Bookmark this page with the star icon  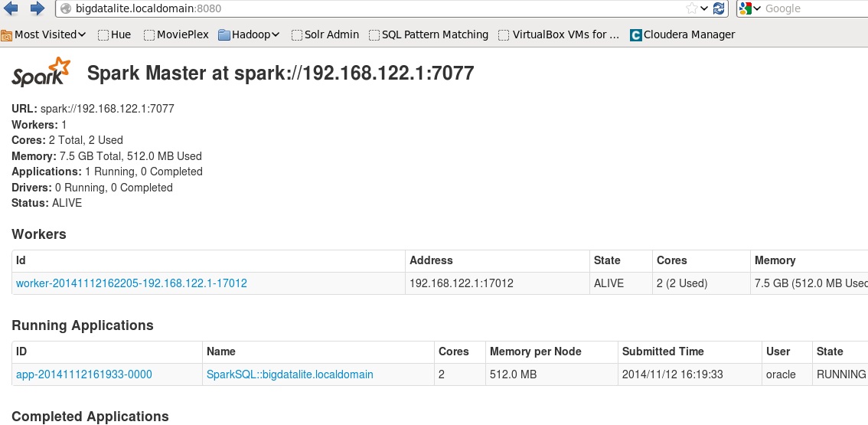(x=692, y=8)
